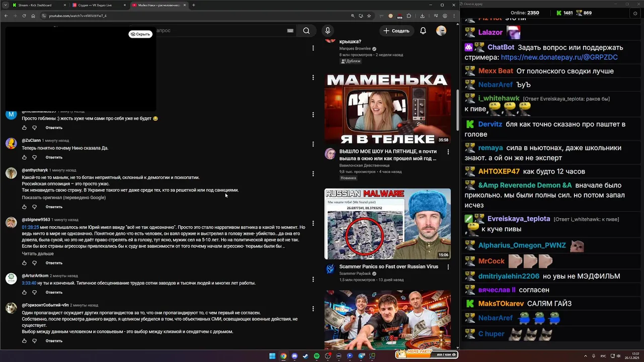The image size is (644, 362).
Task: Open options for the Scammer Panics video
Action: pyautogui.click(x=448, y=267)
